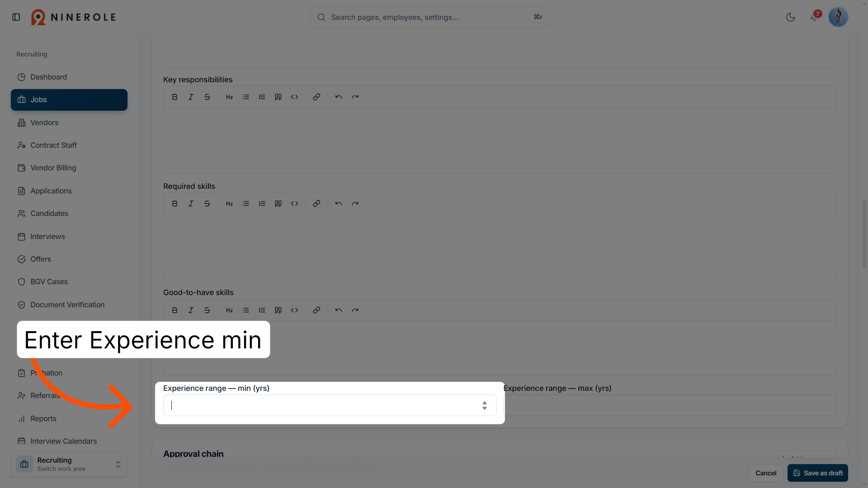Add bullet list in Required skills editor

click(x=245, y=204)
